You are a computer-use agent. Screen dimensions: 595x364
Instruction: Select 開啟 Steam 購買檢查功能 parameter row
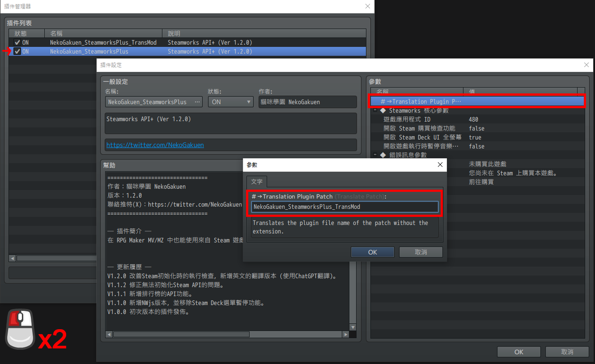click(477, 128)
